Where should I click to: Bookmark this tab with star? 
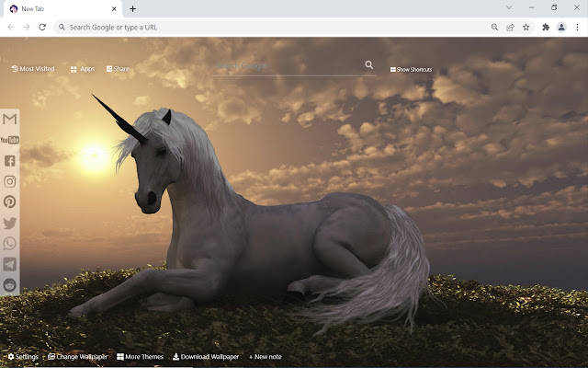point(526,27)
